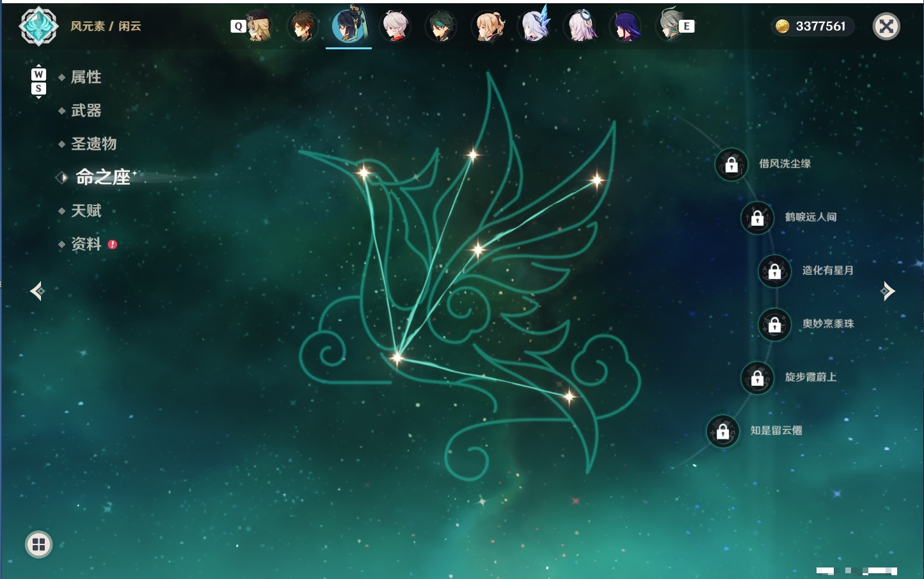The height and width of the screenshot is (579, 924).
Task: Select the purple-haired character portrait
Action: 626,26
